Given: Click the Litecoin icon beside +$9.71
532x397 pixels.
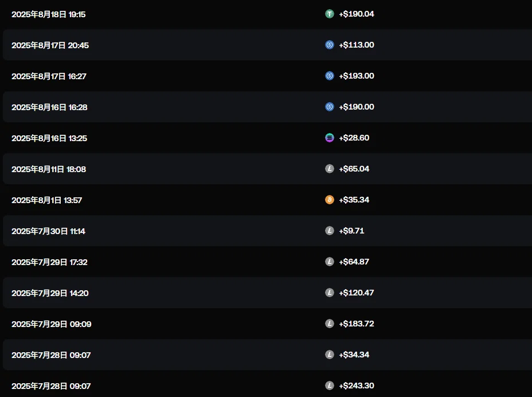Looking at the screenshot, I should (x=329, y=231).
